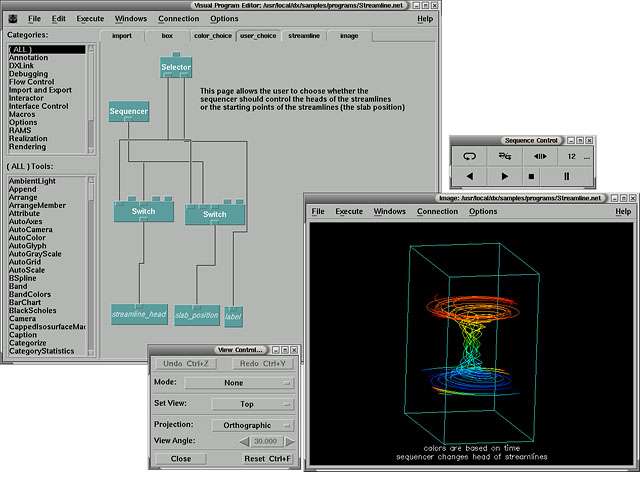Open the Options menu in the Image window

coord(483,212)
